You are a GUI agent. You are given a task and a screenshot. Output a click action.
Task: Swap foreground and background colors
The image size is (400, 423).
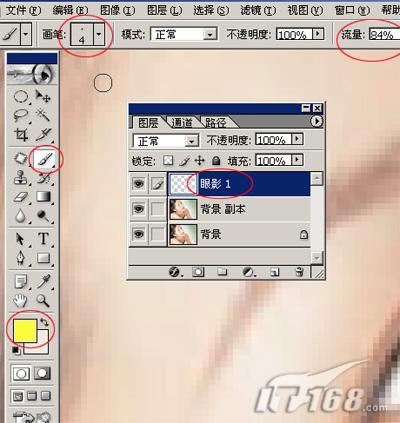click(44, 322)
